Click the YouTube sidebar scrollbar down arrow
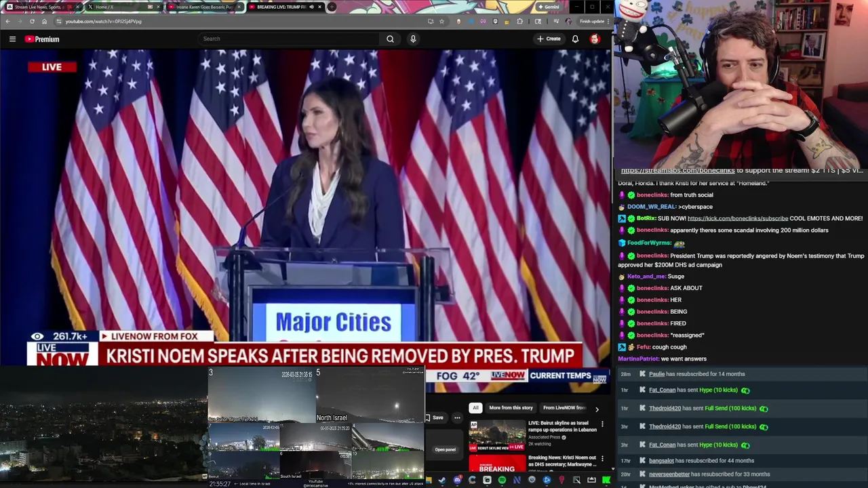868x488 pixels. [612, 469]
